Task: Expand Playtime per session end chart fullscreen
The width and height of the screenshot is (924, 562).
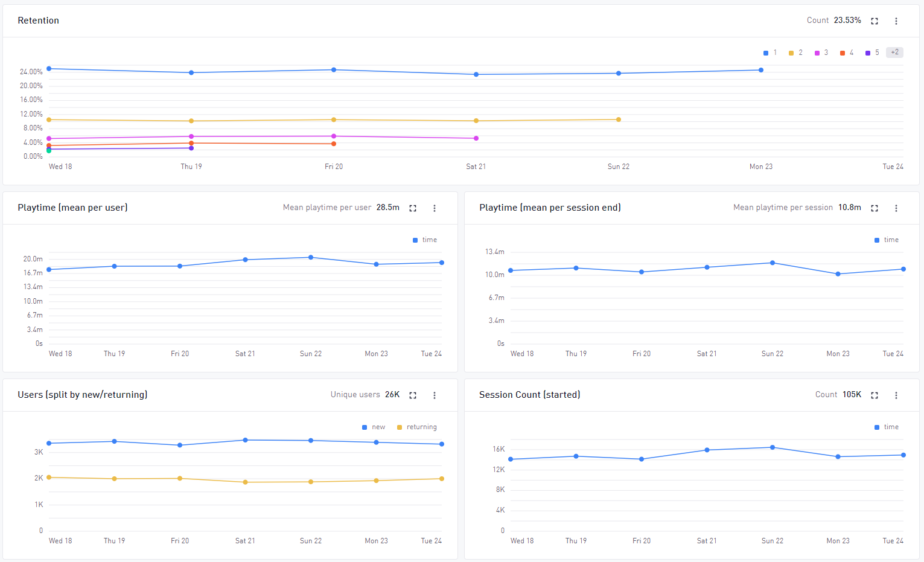Action: [x=875, y=208]
